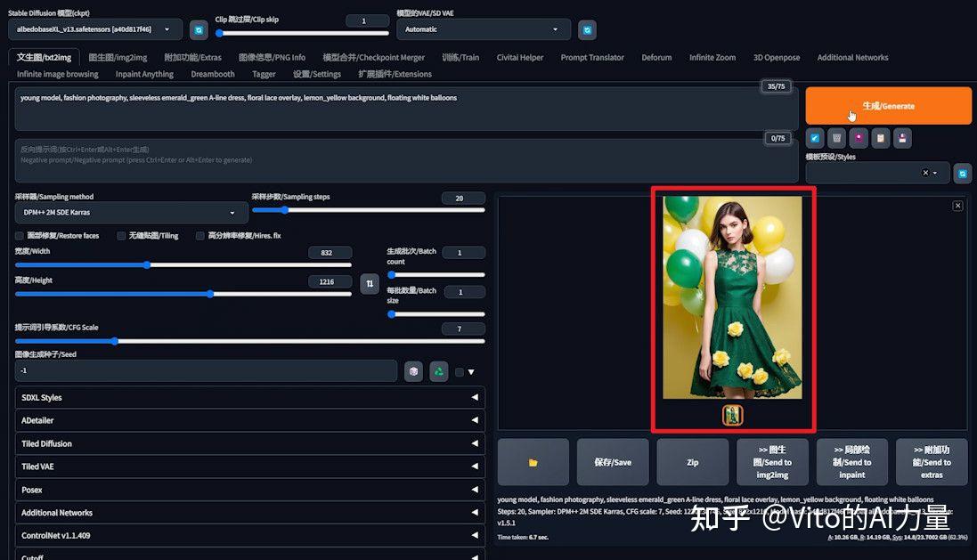Click the orange Generate button

click(x=888, y=106)
